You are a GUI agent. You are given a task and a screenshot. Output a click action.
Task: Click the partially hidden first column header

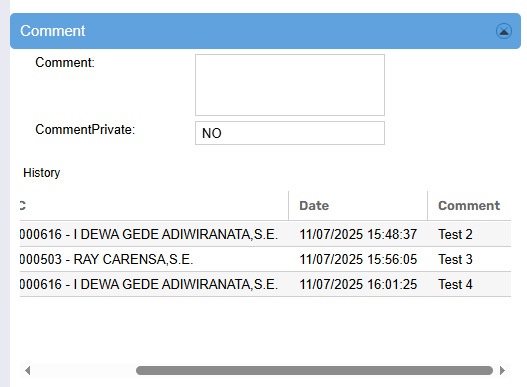coord(154,206)
